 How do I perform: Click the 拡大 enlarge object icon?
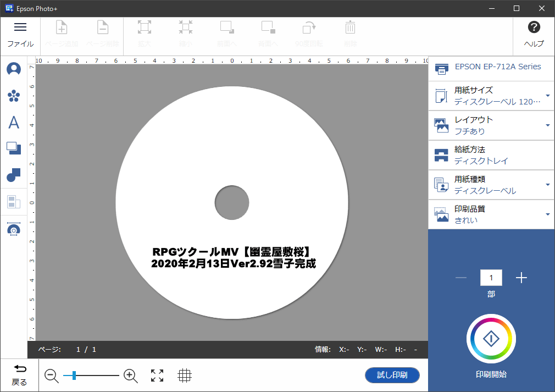point(144,27)
